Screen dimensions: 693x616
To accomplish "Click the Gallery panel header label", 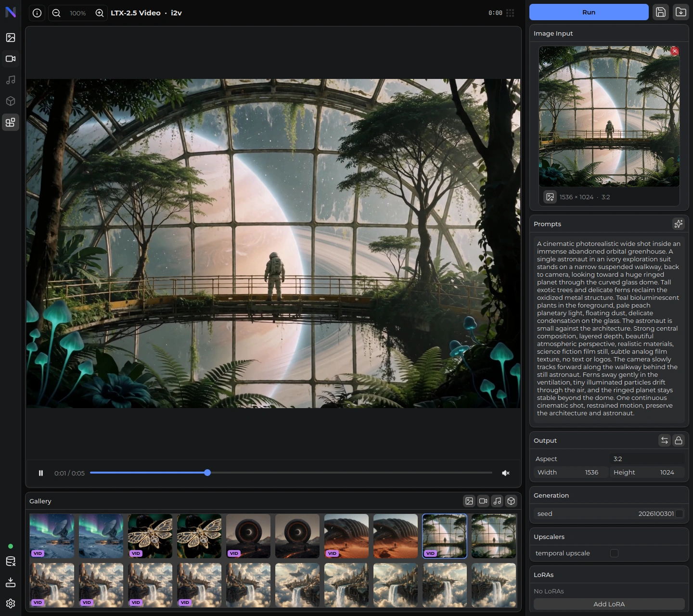I will point(40,501).
